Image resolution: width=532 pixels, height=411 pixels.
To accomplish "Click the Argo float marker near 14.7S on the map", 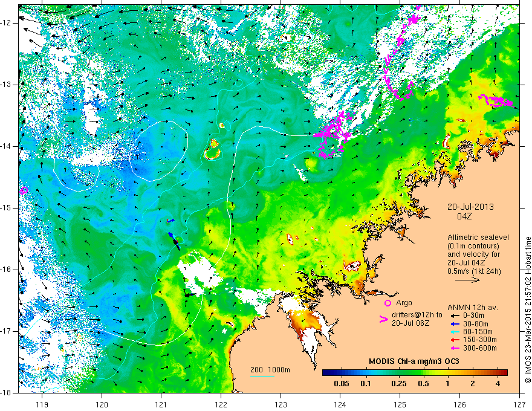I will click(24, 190).
